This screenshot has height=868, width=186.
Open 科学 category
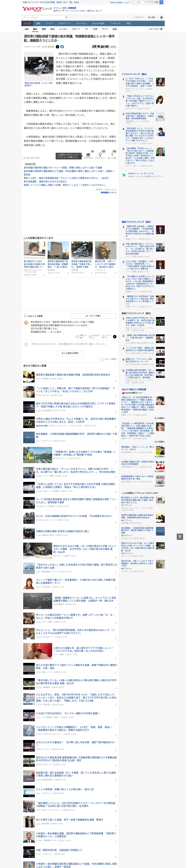click(95, 29)
